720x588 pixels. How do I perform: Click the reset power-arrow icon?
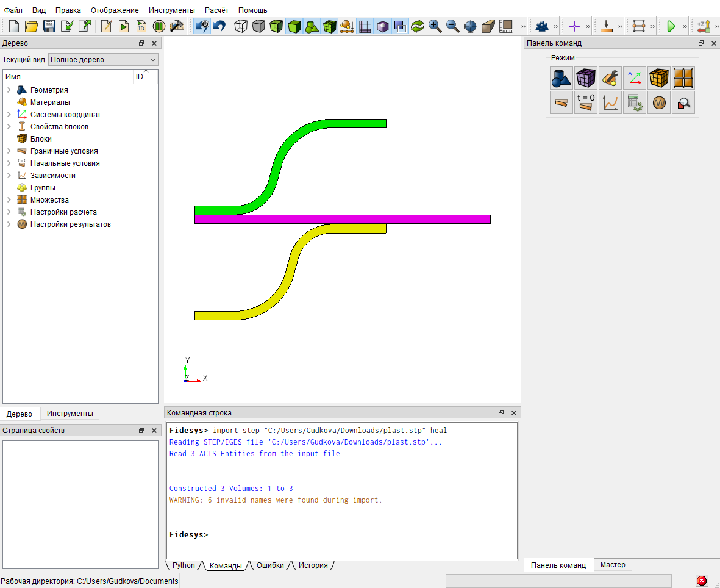[x=202, y=26]
